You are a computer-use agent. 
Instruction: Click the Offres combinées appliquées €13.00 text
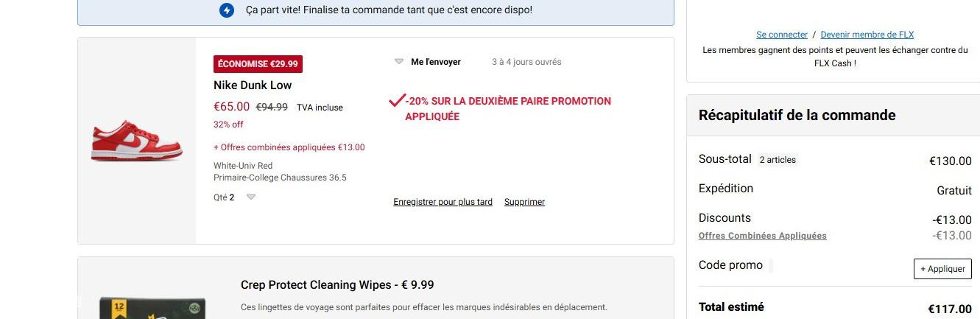click(x=289, y=147)
